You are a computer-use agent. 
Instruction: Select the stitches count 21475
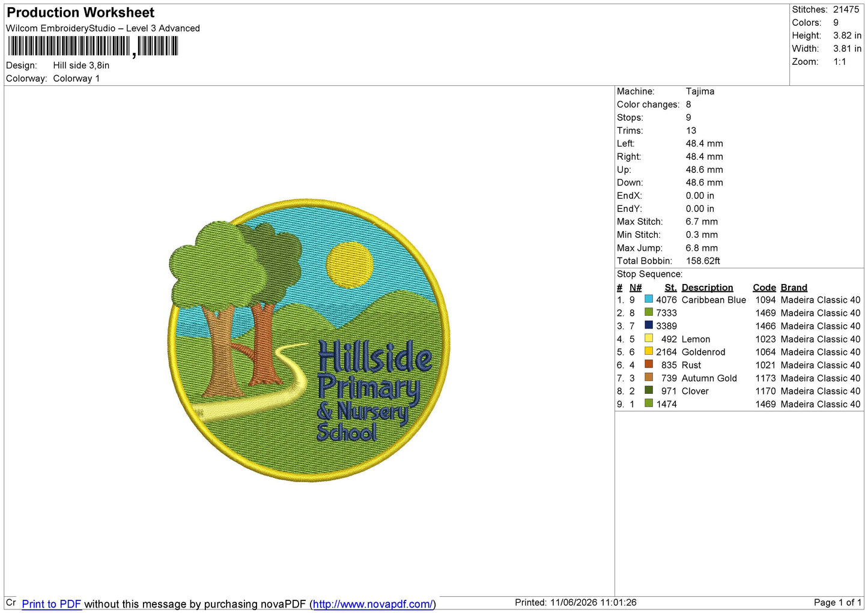846,10
